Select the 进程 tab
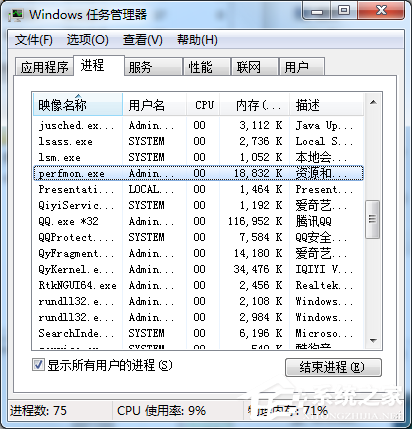 click(x=99, y=65)
